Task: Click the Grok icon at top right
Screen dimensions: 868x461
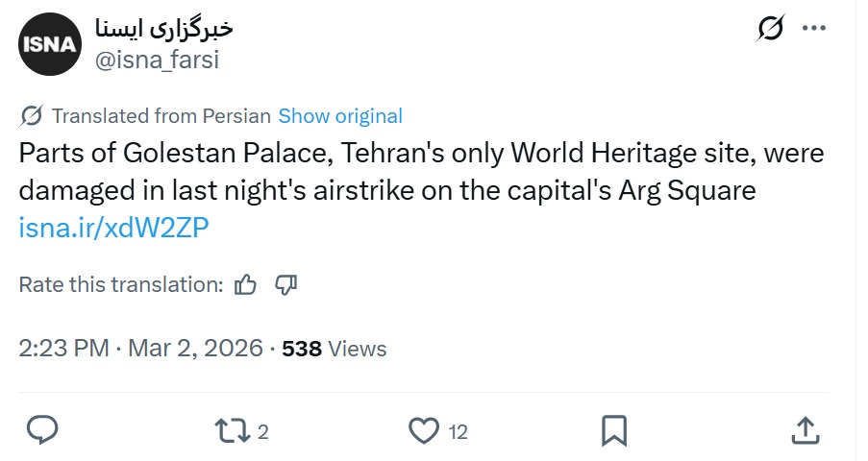Action: [769, 30]
